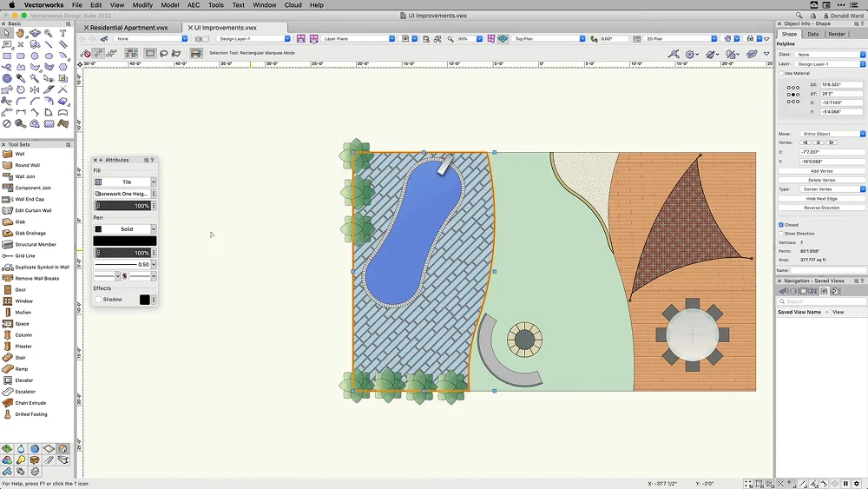
Task: Open the AEC menu
Action: [x=193, y=5]
